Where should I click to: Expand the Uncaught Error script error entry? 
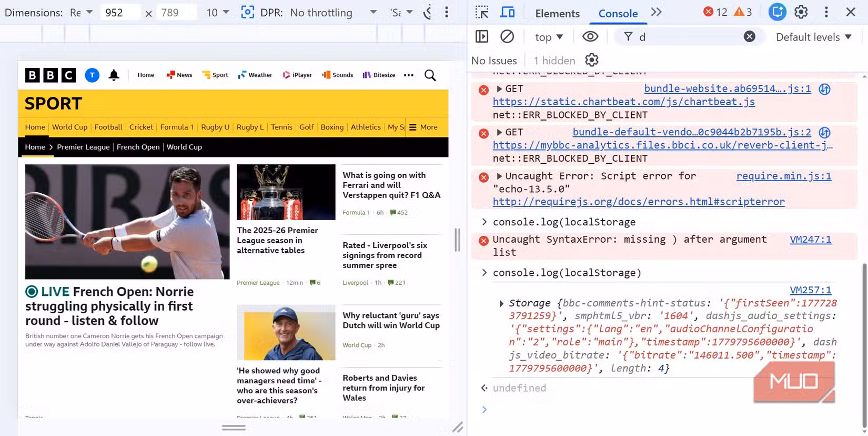499,176
